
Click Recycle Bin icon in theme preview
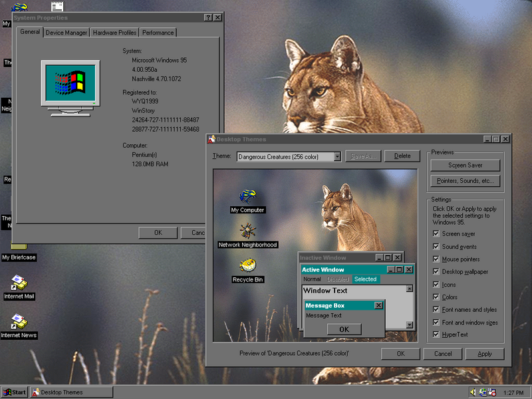(x=247, y=266)
